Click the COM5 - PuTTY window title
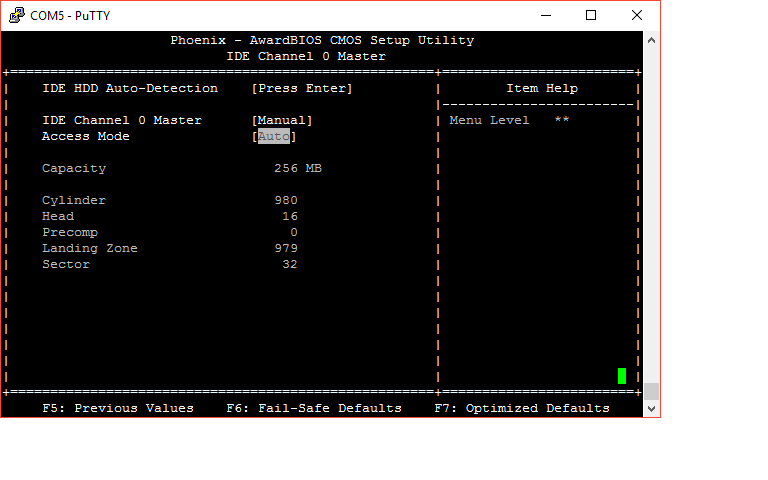The image size is (768, 480). click(x=70, y=16)
